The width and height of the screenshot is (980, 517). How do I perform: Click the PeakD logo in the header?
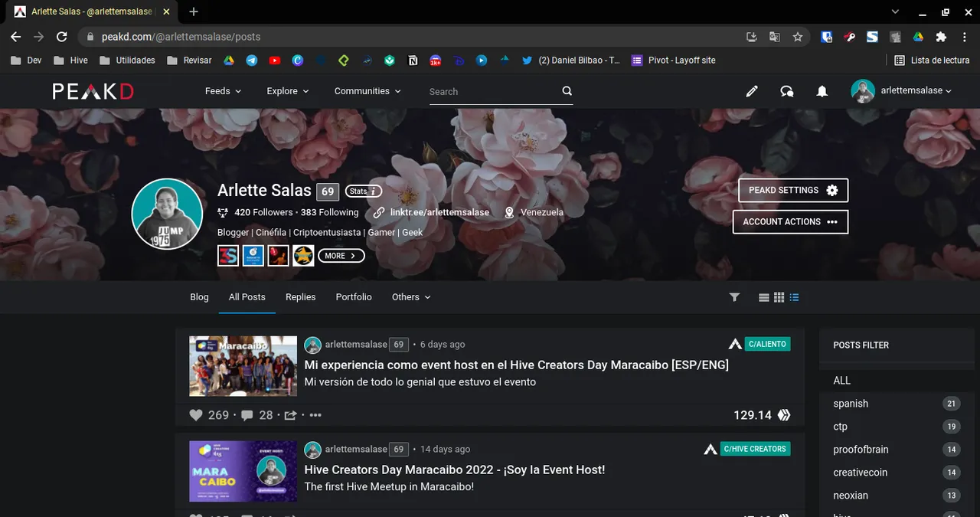click(x=93, y=91)
